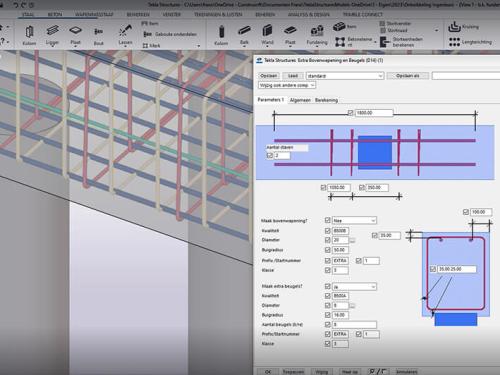Image resolution: width=500 pixels, height=375 pixels.
Task: Click the toggle-all checkboxes button
Action: (x=378, y=371)
